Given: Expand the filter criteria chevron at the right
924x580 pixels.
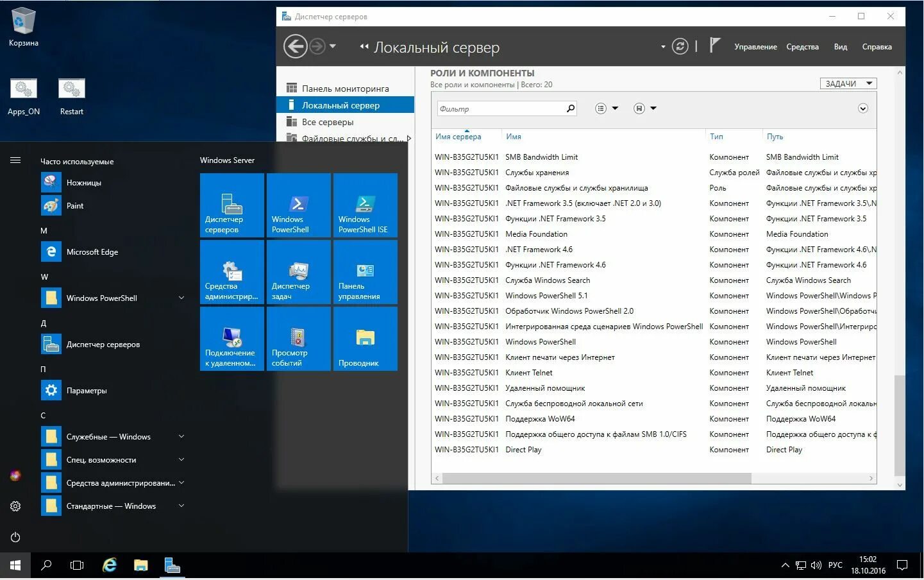Looking at the screenshot, I should pos(862,108).
